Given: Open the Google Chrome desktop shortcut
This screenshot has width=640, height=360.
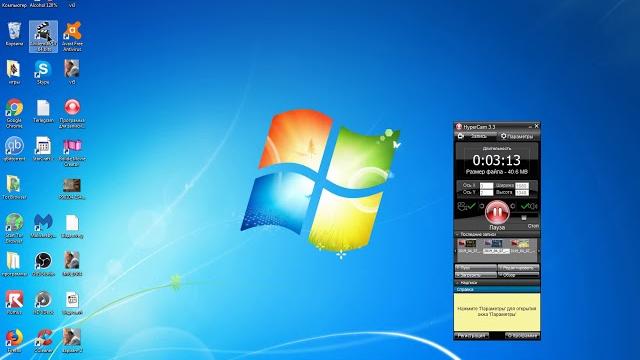Looking at the screenshot, I should pos(14,113).
